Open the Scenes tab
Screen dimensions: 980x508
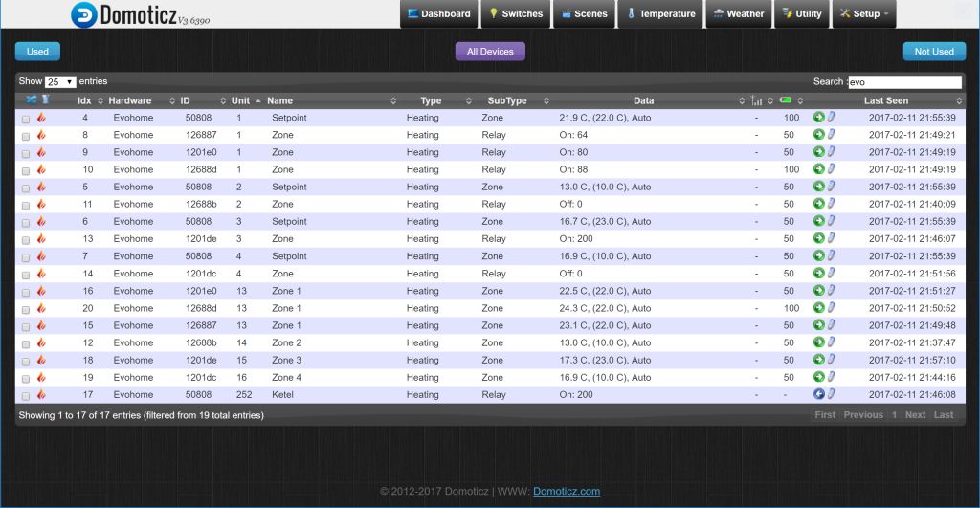coord(585,13)
